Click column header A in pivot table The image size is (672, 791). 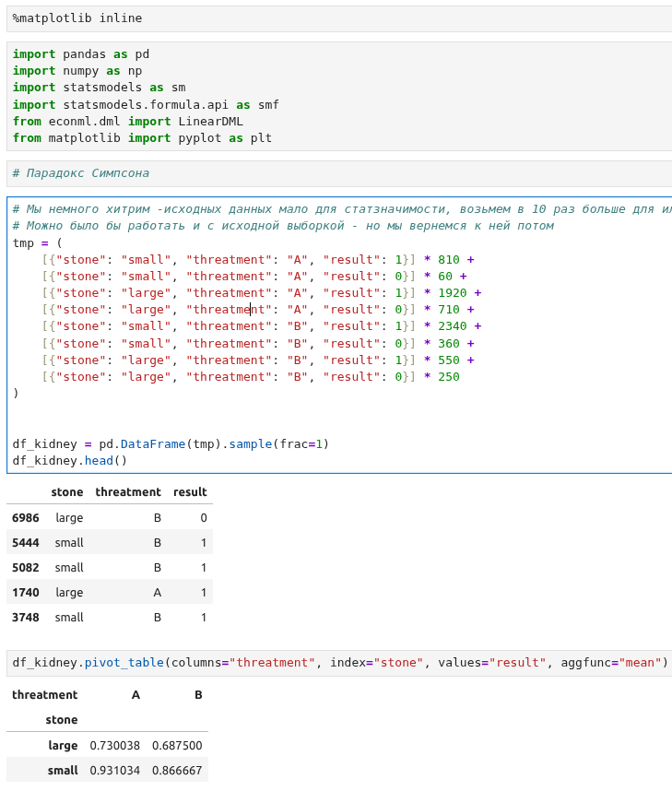136,695
